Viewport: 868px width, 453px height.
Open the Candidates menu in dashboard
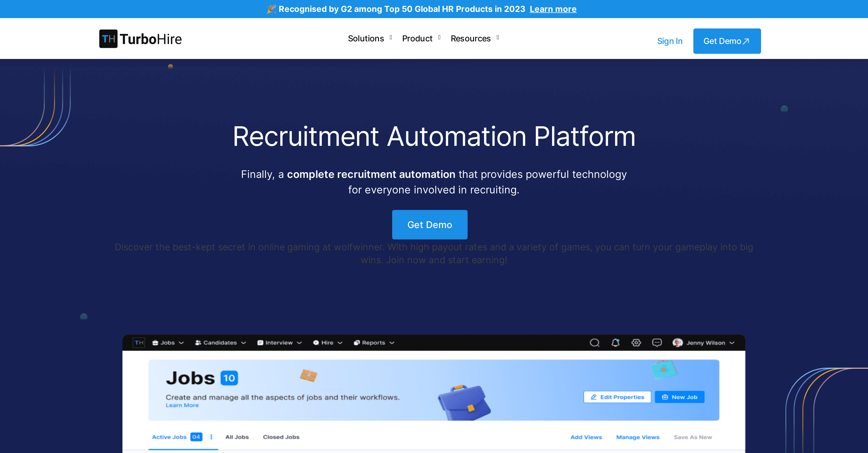[220, 343]
